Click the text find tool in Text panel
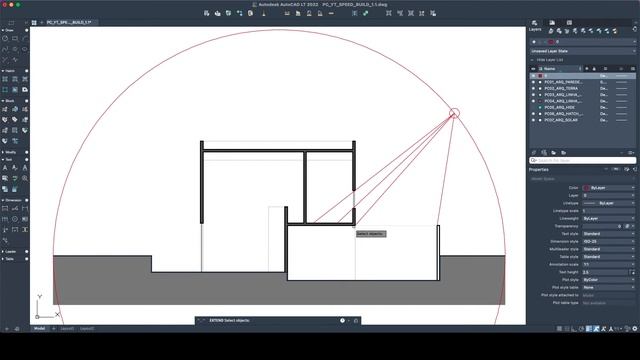This screenshot has height=360, width=640. [25, 178]
